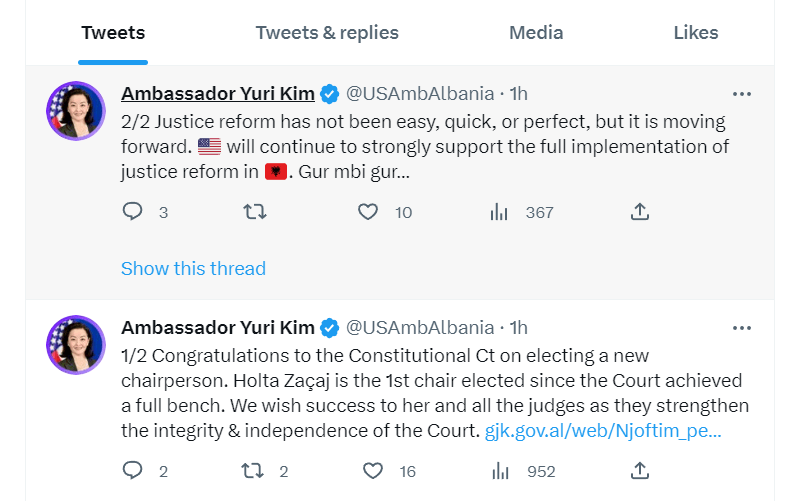Open more options on the first tweet
Viewport: 799px width, 501px height.
pyautogui.click(x=741, y=94)
